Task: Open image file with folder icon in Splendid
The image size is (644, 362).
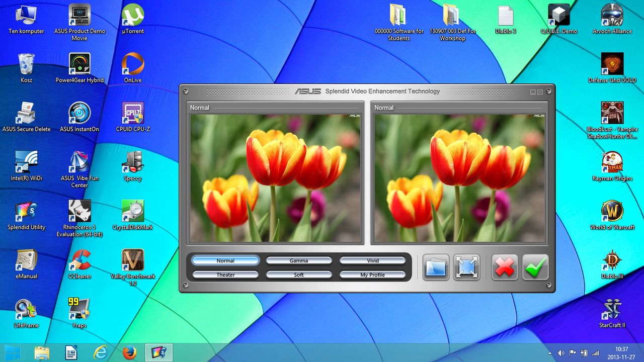Action: [x=436, y=267]
